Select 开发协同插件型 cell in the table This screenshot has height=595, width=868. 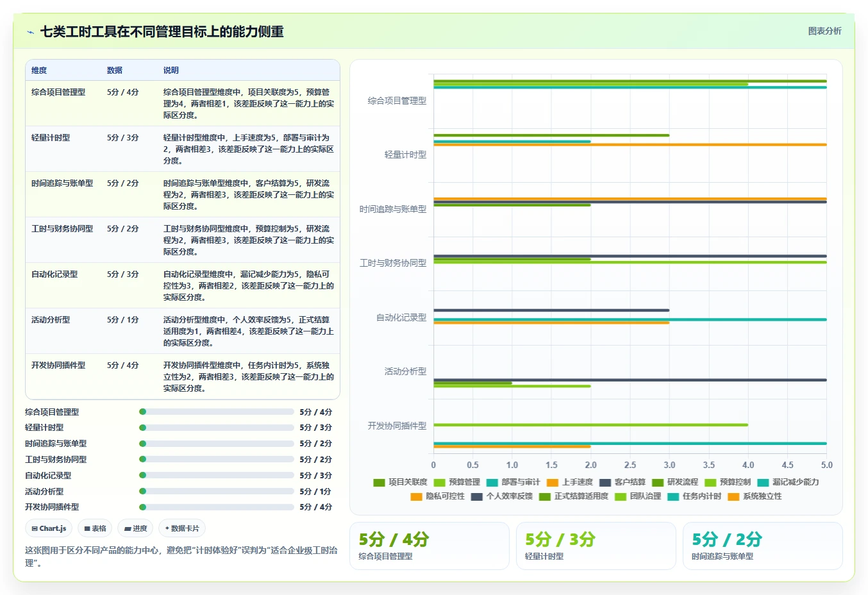pos(58,365)
